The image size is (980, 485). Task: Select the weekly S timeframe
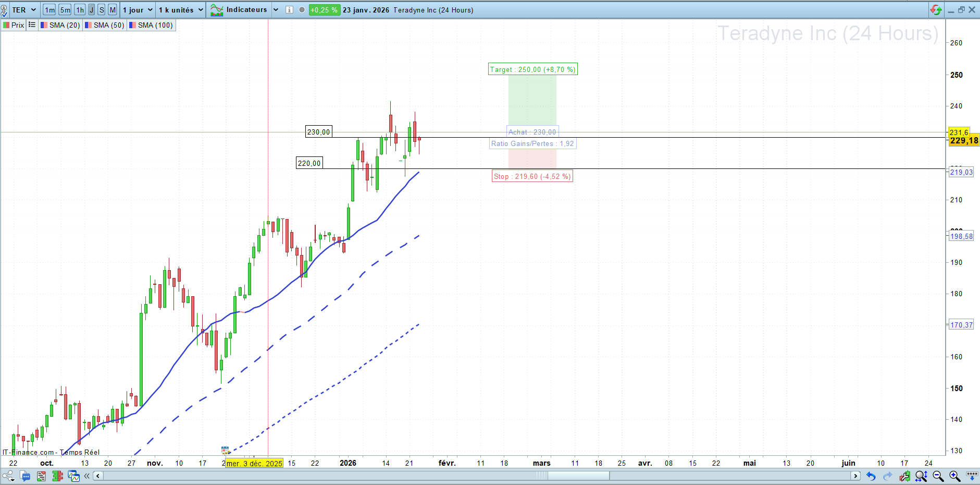(x=102, y=10)
